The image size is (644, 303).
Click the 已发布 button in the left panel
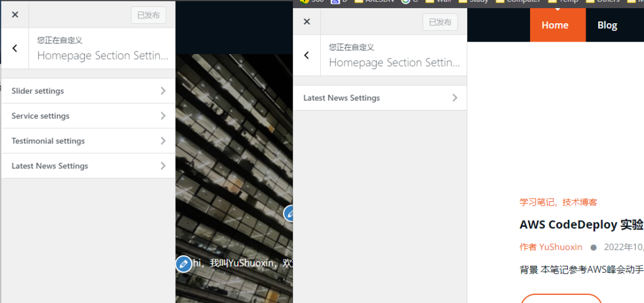148,15
